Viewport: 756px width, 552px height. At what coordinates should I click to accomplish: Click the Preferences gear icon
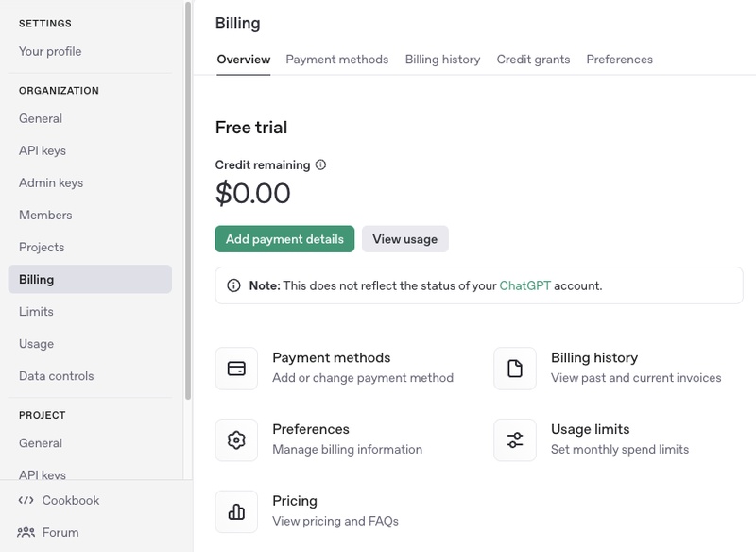point(236,440)
